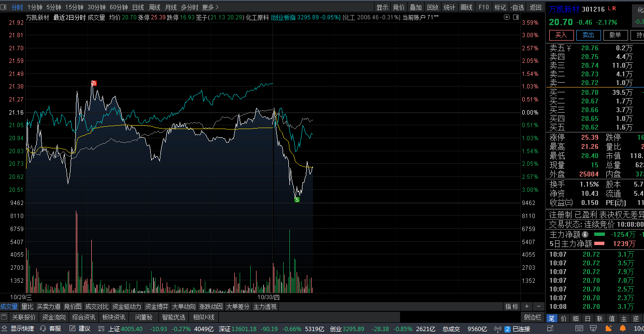The width and height of the screenshot is (644, 334).
Task: Select the 日 tab in bottom right strip
Action: (x=587, y=319)
